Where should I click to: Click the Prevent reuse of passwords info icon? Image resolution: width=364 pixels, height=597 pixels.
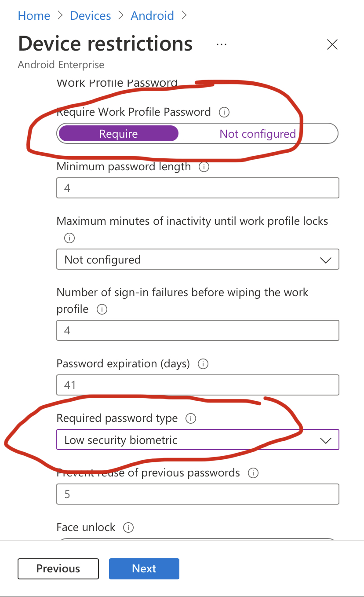pyautogui.click(x=253, y=473)
